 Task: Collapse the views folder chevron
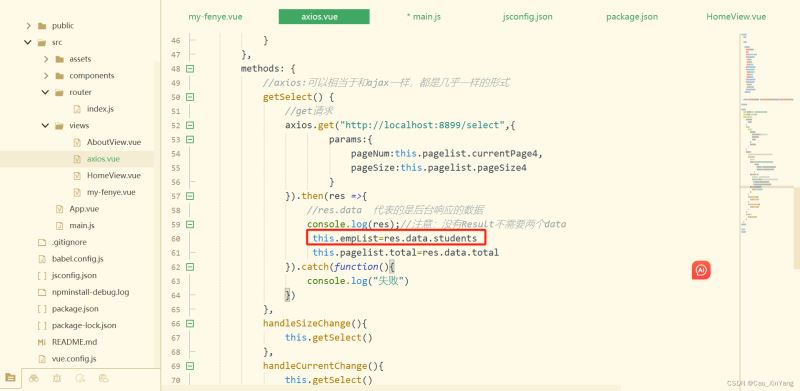[45, 126]
